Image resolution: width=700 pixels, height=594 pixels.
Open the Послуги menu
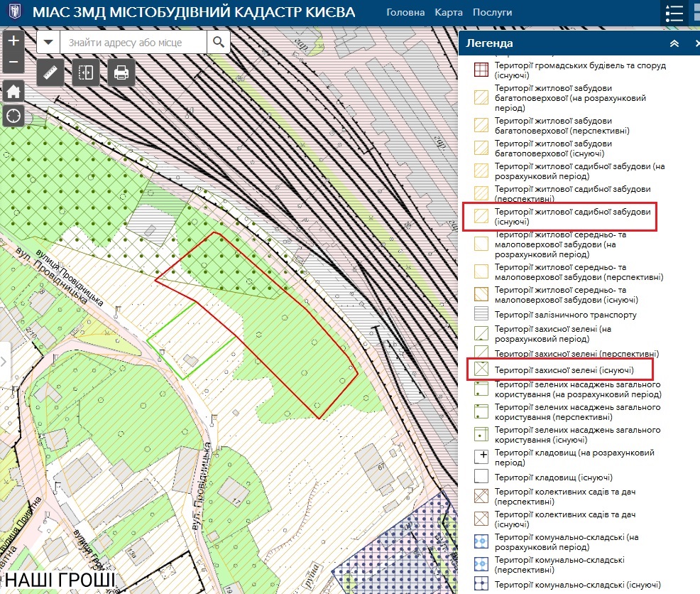coord(493,13)
